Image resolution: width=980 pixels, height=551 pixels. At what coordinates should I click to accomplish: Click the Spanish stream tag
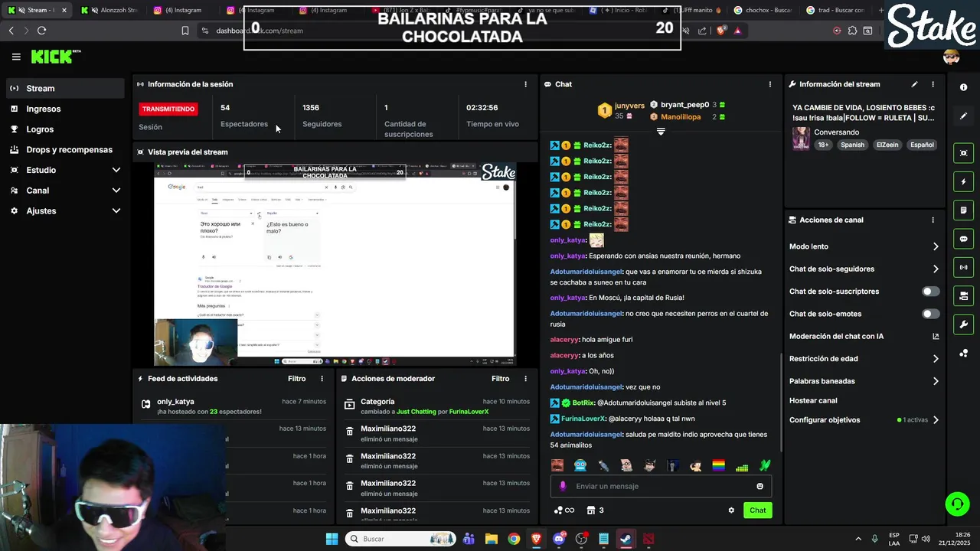click(852, 145)
